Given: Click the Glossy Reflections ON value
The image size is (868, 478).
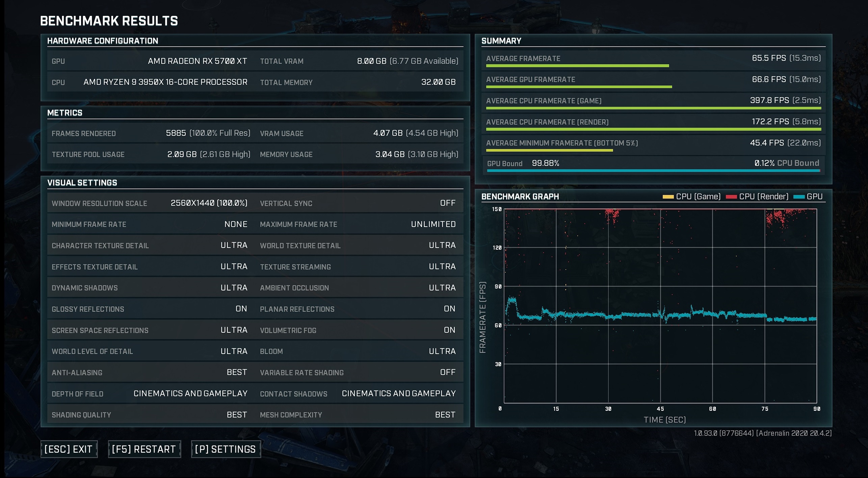Looking at the screenshot, I should (x=241, y=309).
